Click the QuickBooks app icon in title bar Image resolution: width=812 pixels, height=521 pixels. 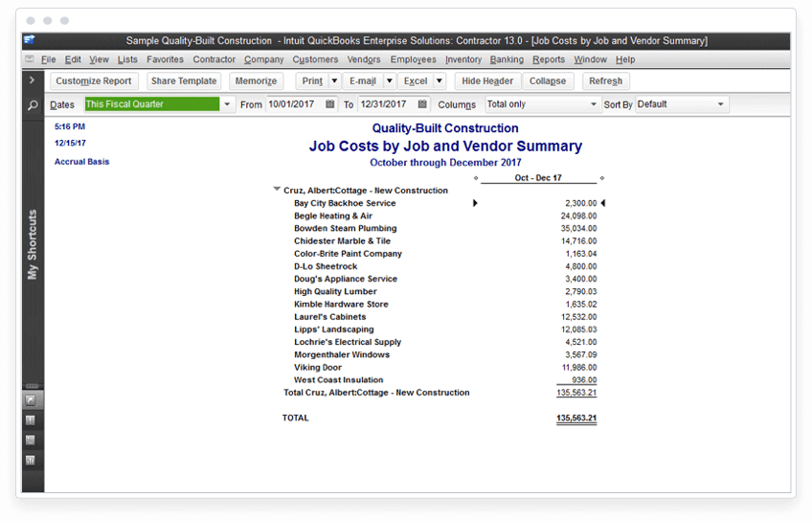pos(29,40)
